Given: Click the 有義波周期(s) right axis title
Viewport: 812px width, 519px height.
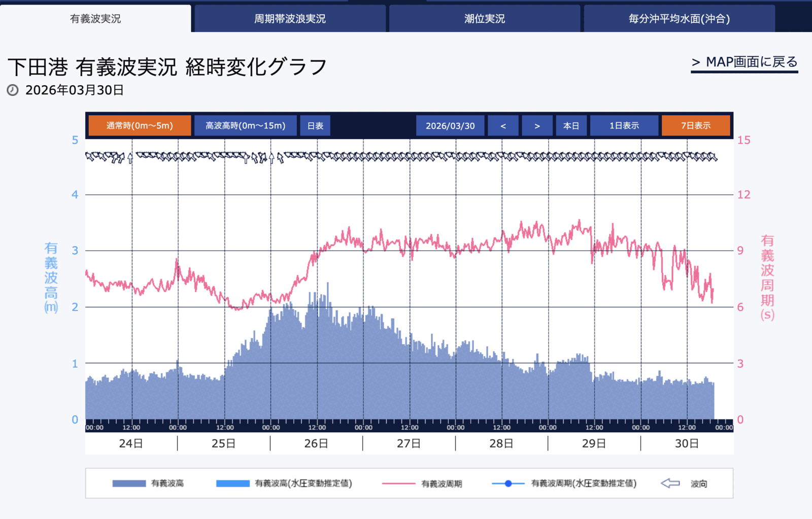Looking at the screenshot, I should coord(767,278).
